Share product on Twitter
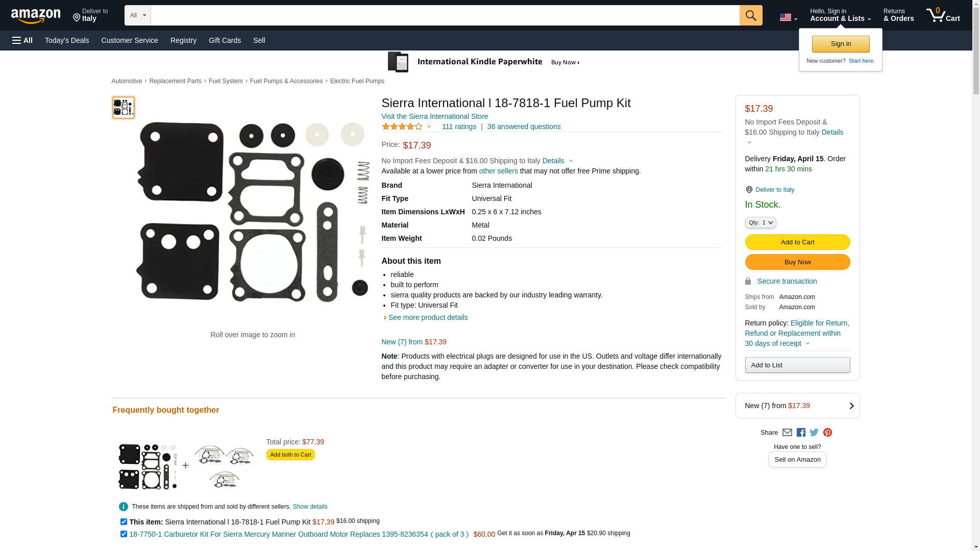This screenshot has width=980, height=551. (814, 433)
